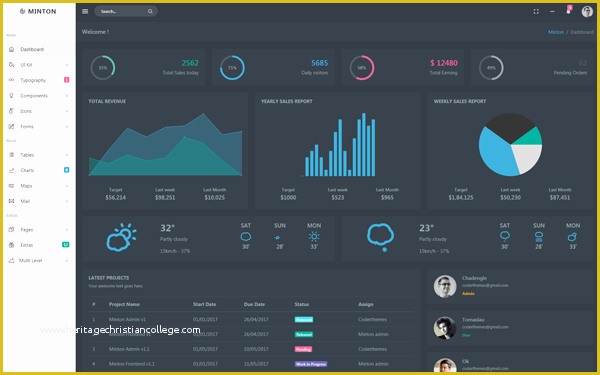Click the 2562 Total Sales today value

[x=190, y=63]
